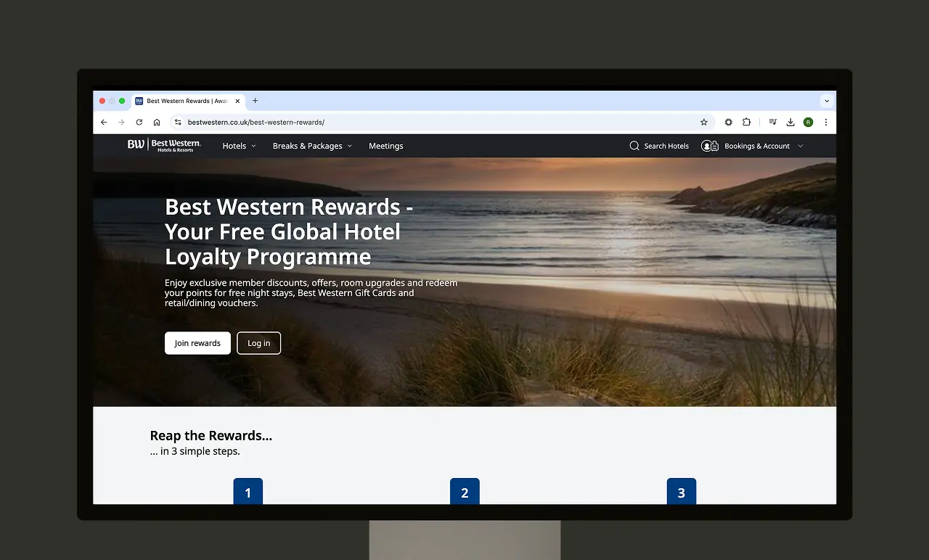Open the Chrome profile avatar

[808, 123]
